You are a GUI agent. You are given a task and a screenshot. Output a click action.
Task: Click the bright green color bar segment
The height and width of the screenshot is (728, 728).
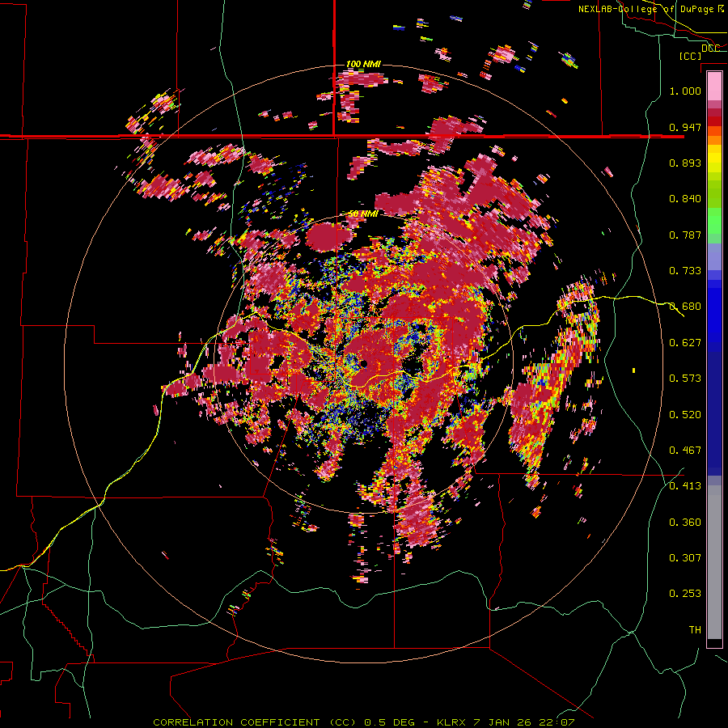[x=714, y=221]
